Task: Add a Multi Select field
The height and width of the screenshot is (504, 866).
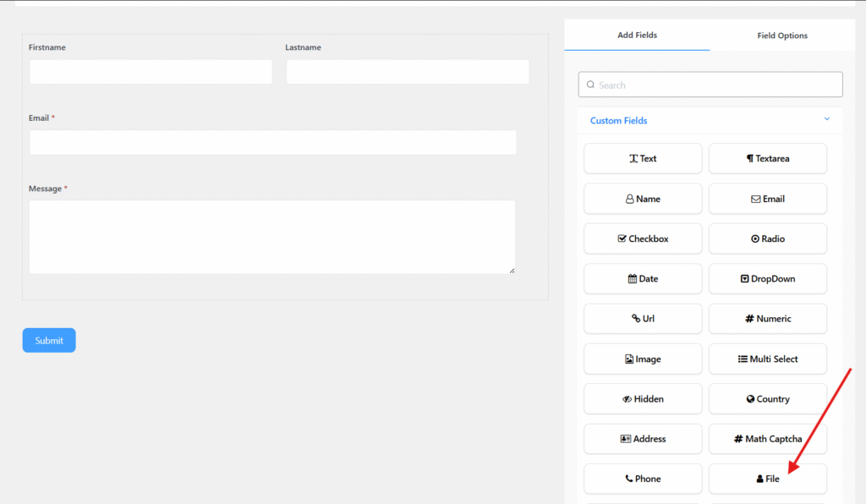Action: [767, 359]
